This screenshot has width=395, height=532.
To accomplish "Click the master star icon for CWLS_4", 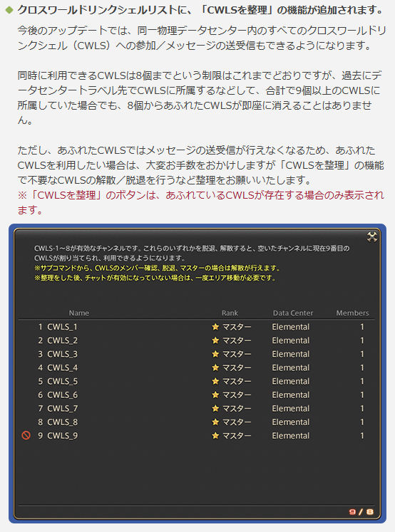I will pos(215,367).
